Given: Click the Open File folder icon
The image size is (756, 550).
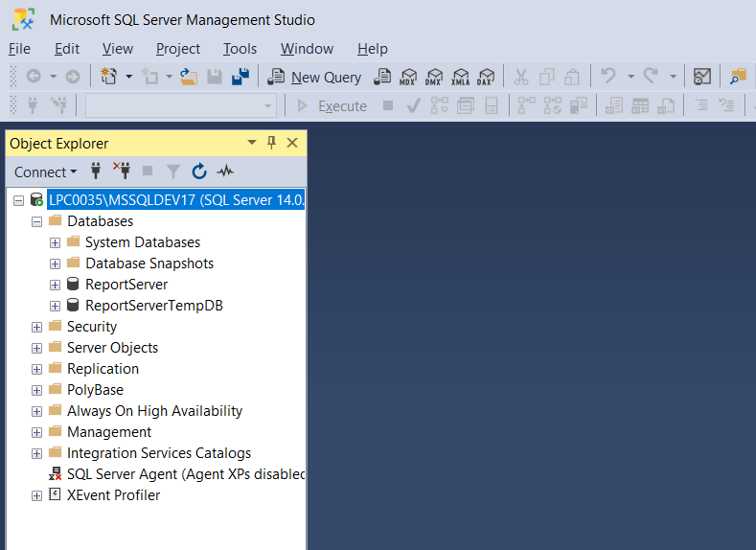Looking at the screenshot, I should click(189, 77).
